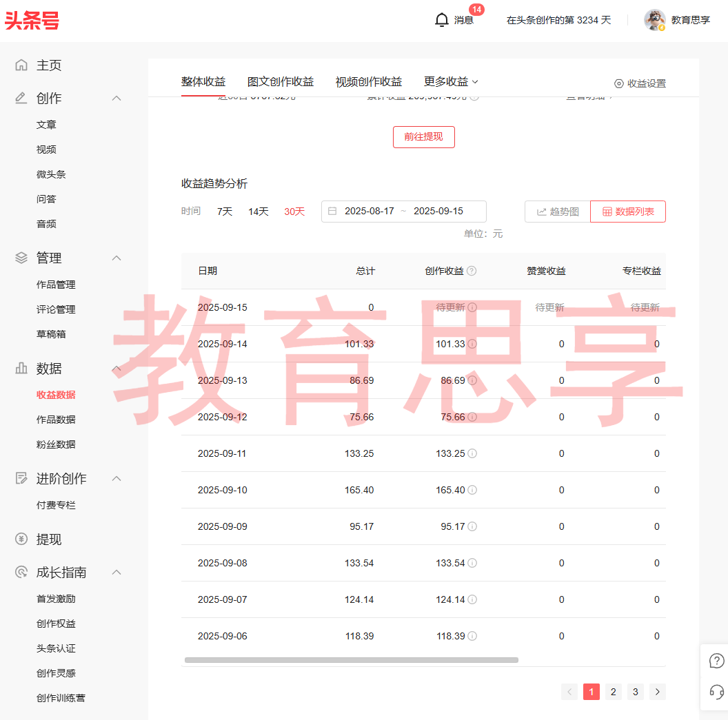Click the notification bell icon
The width and height of the screenshot is (728, 720).
point(442,20)
